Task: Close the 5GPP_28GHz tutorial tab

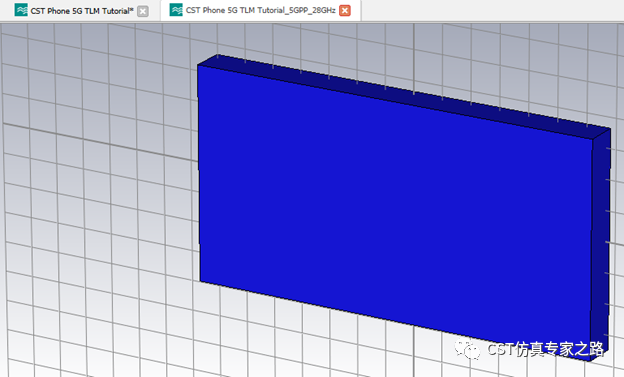Action: click(345, 11)
